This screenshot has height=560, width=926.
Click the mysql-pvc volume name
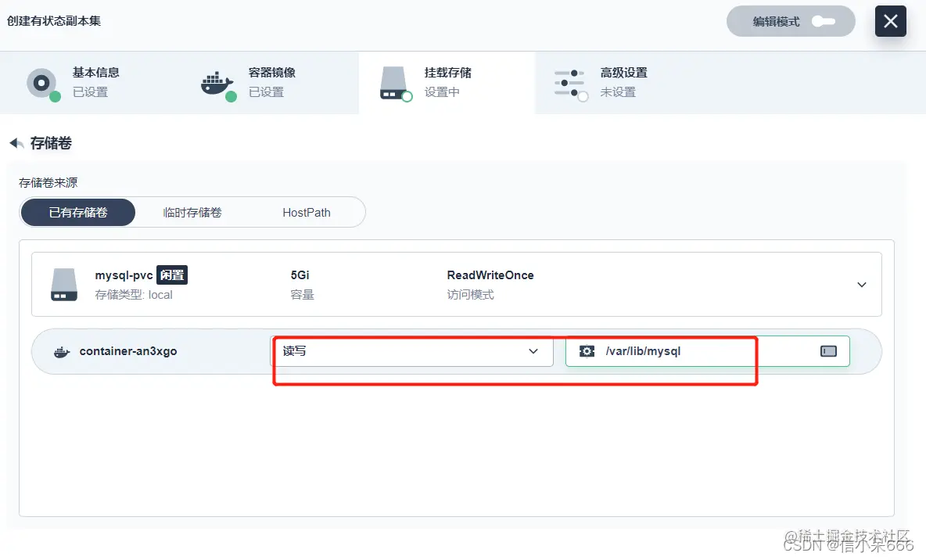[x=124, y=275]
